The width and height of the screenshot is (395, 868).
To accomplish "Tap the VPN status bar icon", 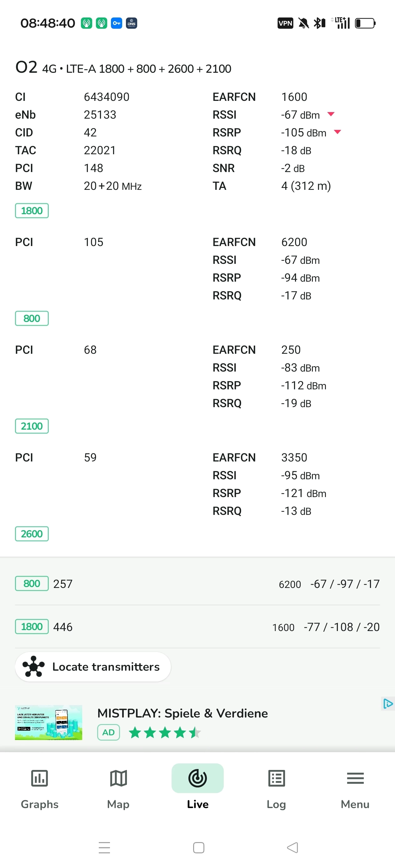I will tap(285, 23).
